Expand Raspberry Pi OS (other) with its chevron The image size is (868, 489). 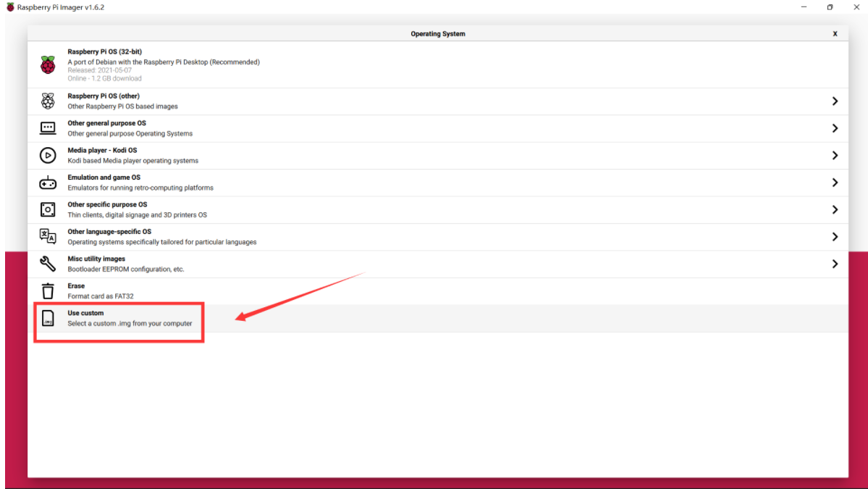point(835,101)
